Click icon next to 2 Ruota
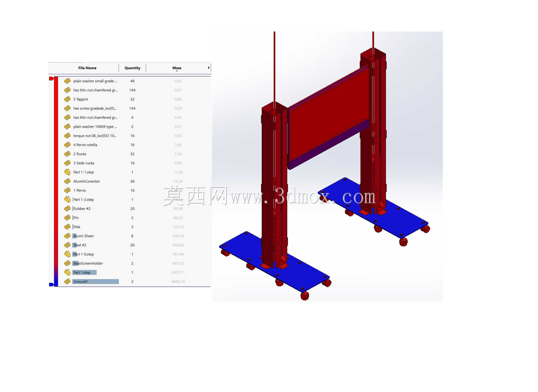This screenshot has height=392, width=538. (x=67, y=154)
